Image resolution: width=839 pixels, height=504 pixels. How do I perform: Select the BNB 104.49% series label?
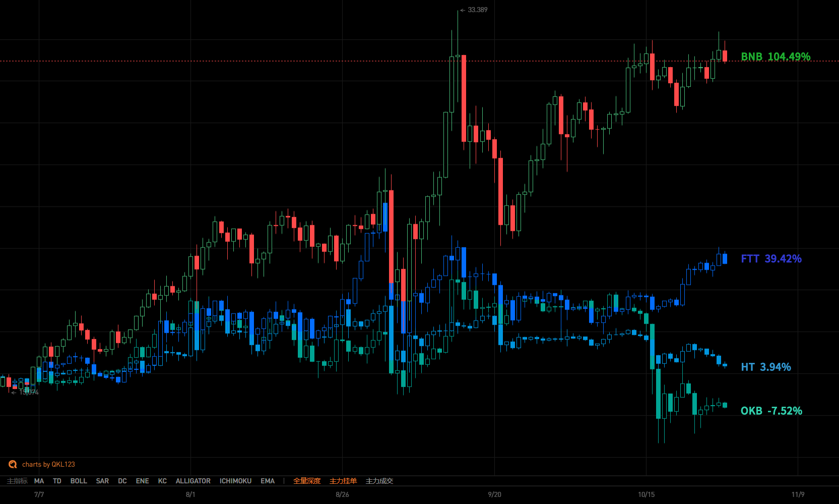[776, 56]
